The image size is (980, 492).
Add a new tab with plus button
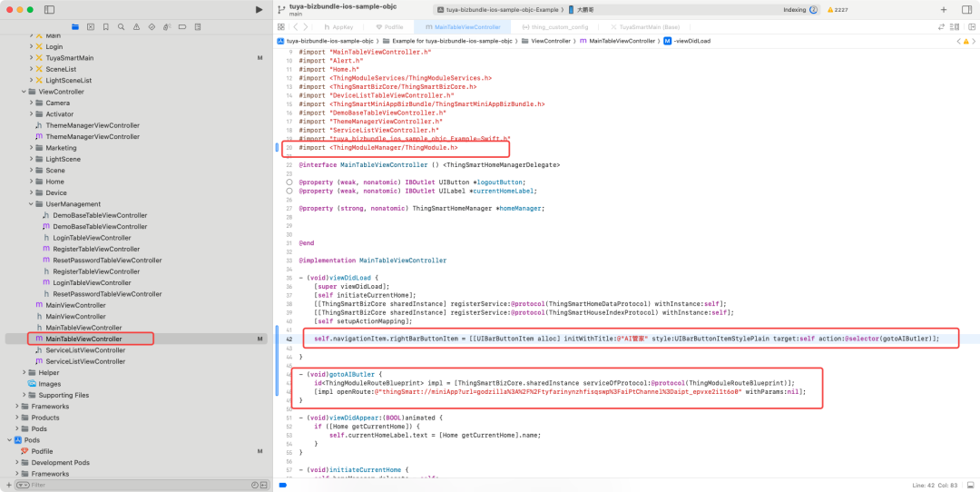pyautogui.click(x=944, y=9)
